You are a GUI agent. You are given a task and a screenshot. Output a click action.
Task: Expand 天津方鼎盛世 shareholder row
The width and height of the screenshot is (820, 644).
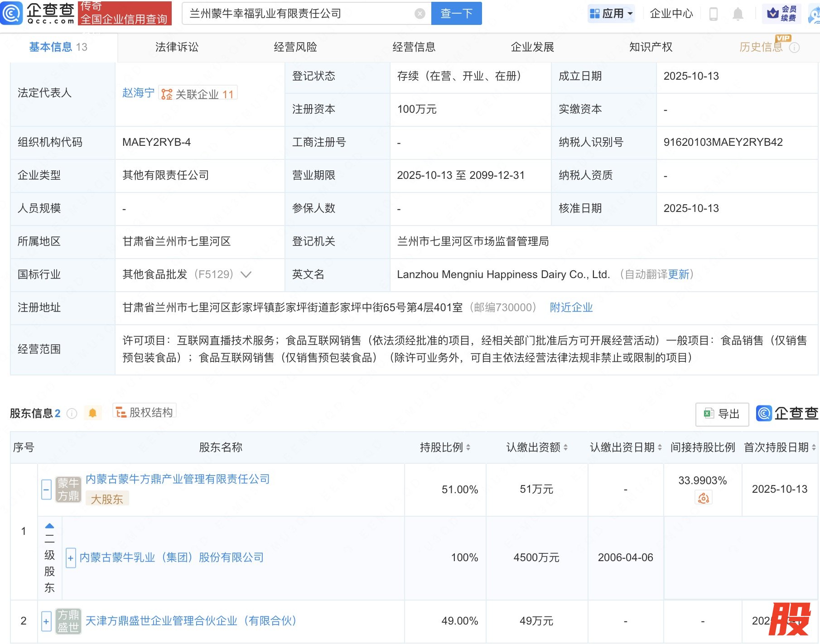[46, 621]
